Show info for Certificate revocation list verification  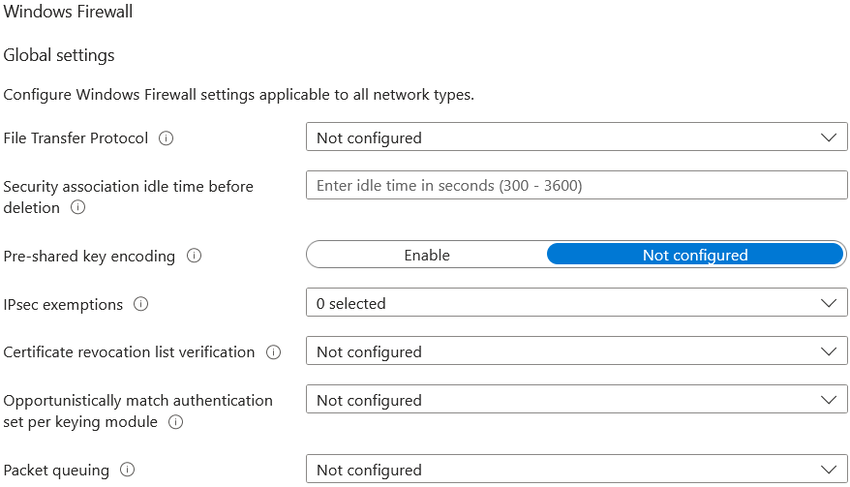[274, 353]
